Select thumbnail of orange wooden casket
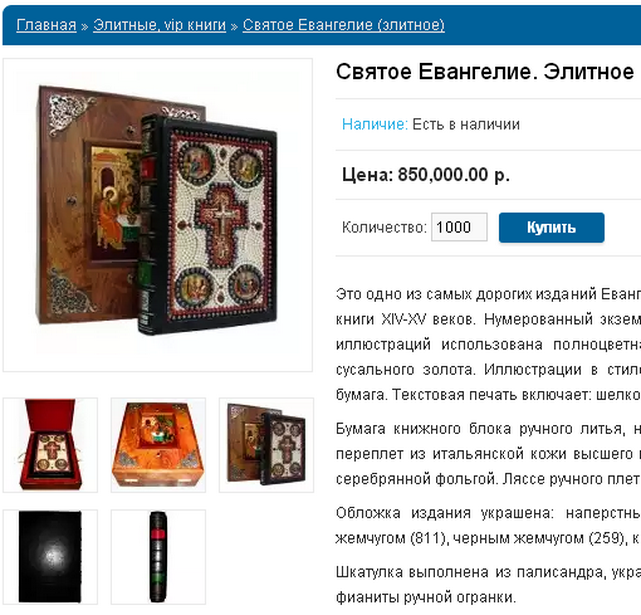 [x=158, y=445]
